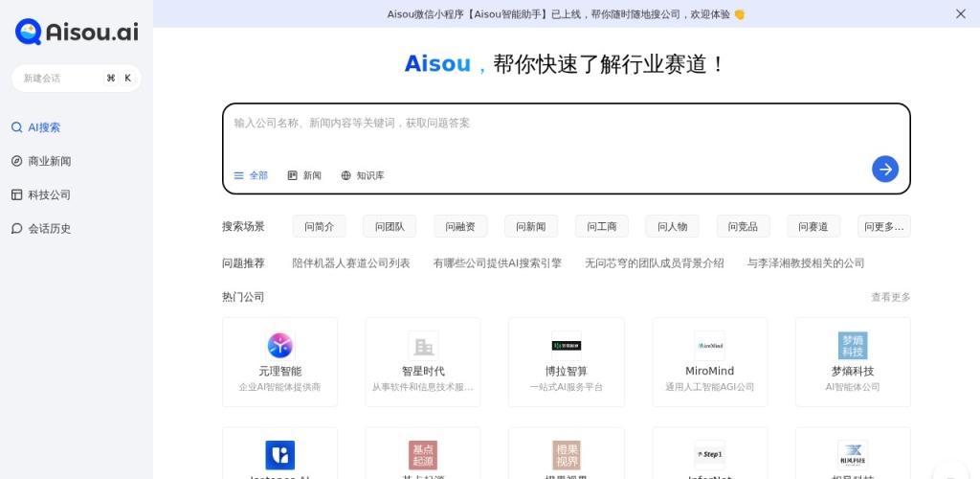Click 查看更多 for hot companies
980x479 pixels.
890,297
